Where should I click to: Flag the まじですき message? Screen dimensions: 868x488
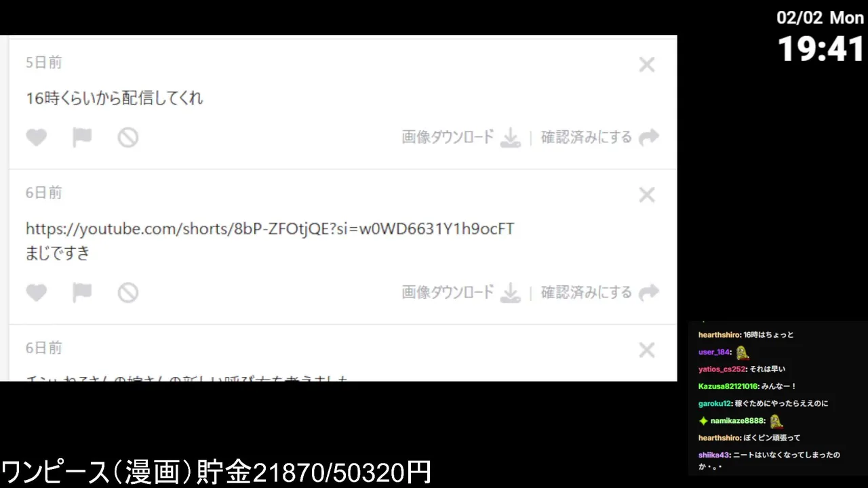pos(82,293)
